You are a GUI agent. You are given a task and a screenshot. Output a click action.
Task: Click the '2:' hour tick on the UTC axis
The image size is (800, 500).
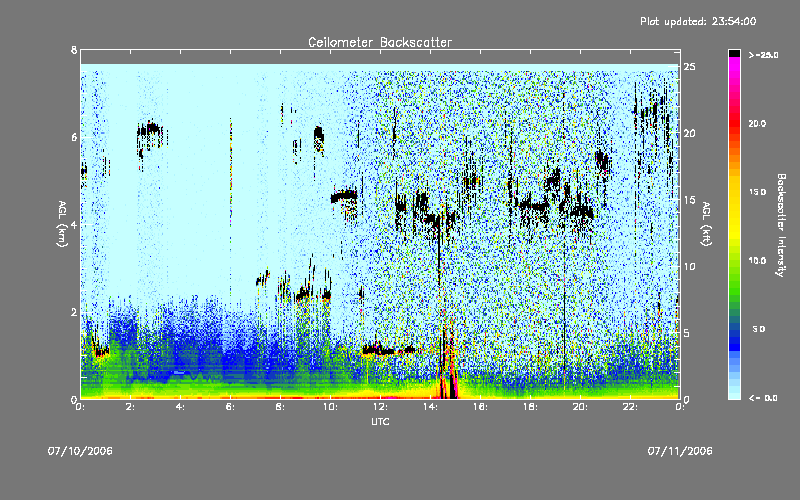tap(131, 407)
